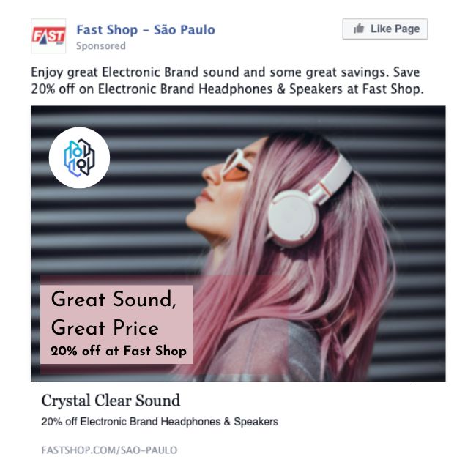The width and height of the screenshot is (476, 476).
Task: Click the Sponsored label
Action: tap(101, 46)
